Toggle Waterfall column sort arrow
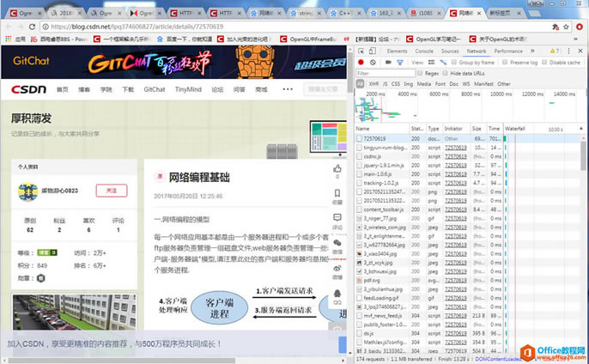589x364 pixels. (580, 129)
